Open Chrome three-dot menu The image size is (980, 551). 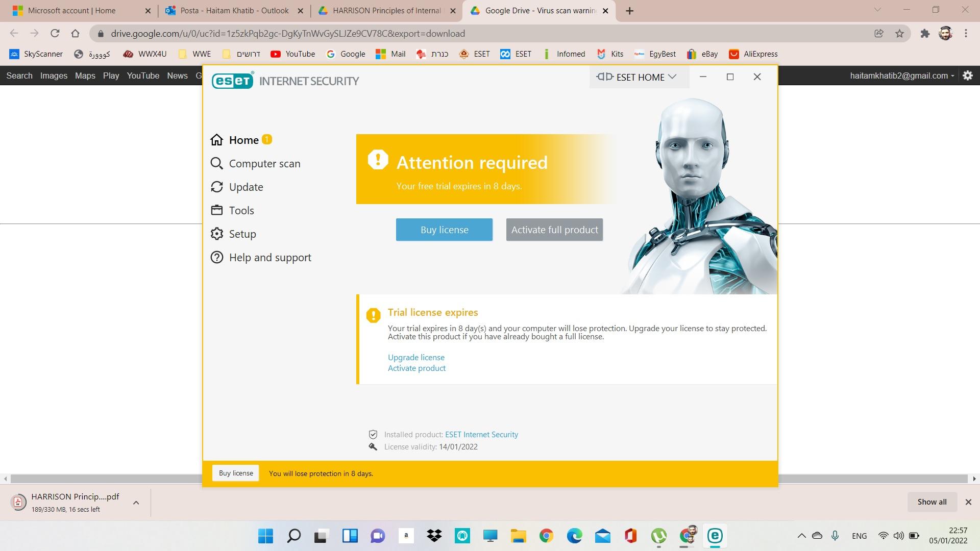click(x=966, y=33)
